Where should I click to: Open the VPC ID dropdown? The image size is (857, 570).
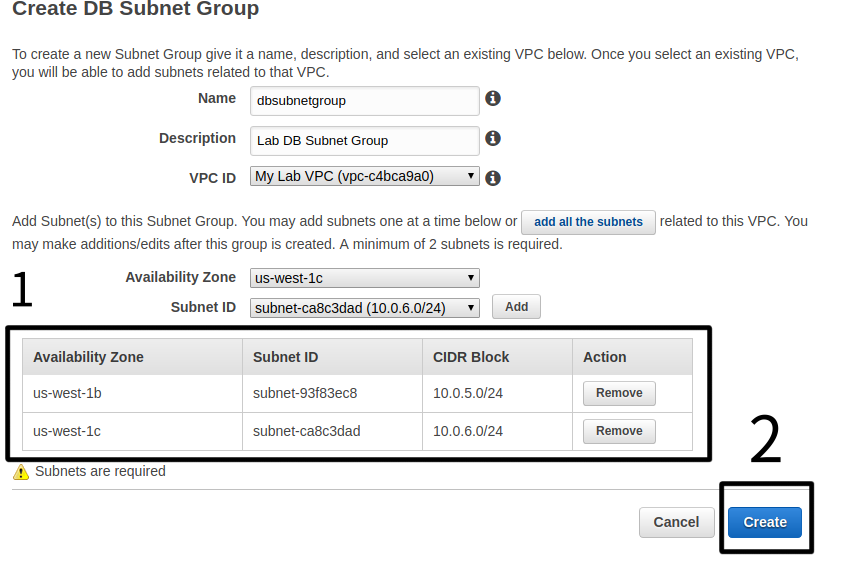(x=365, y=177)
